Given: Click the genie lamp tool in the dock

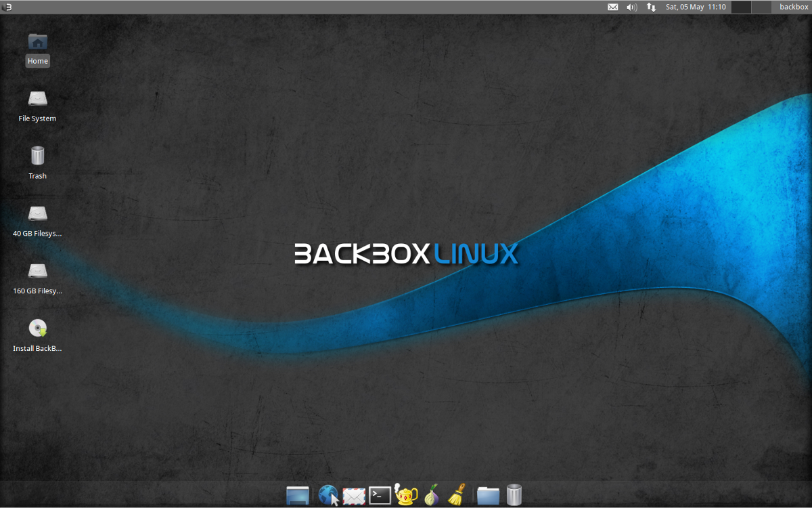Looking at the screenshot, I should click(x=405, y=495).
